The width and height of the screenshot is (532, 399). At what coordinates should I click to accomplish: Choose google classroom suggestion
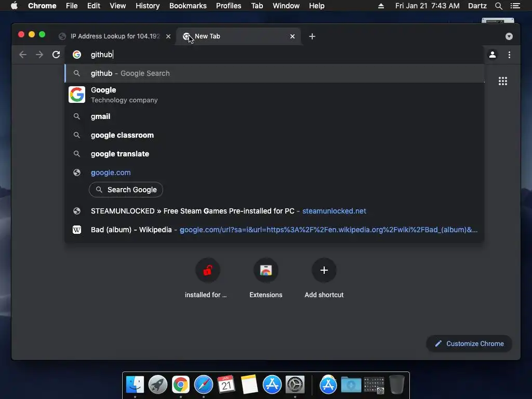[274, 135]
